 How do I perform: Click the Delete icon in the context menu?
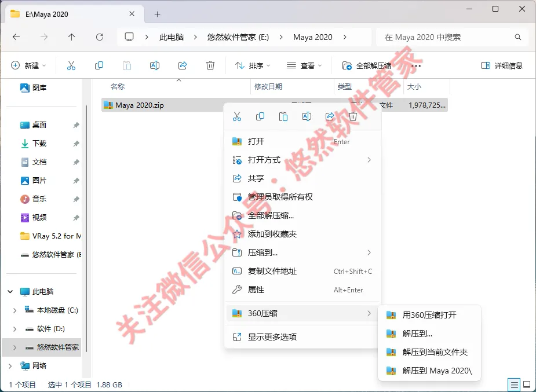pyautogui.click(x=353, y=117)
